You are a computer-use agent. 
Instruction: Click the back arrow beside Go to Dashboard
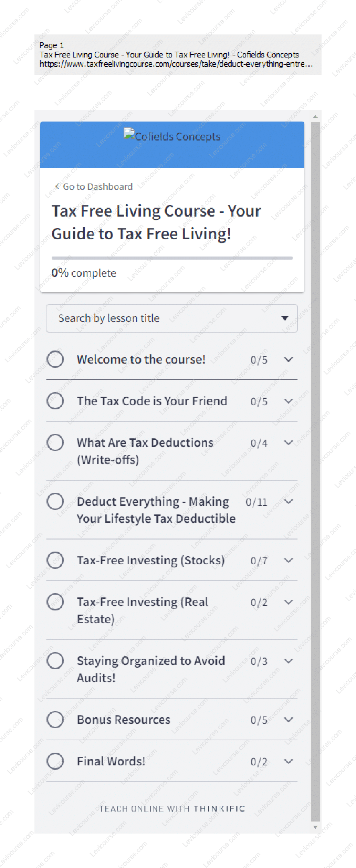click(57, 186)
